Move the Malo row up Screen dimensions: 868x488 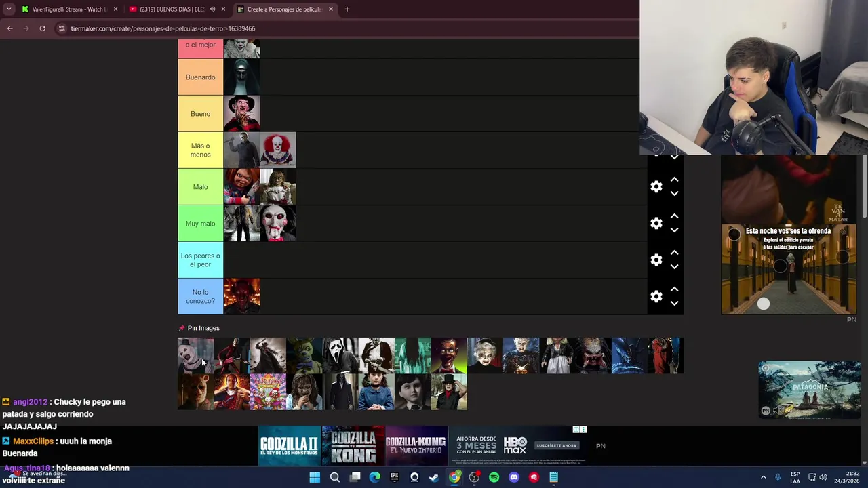[674, 180]
